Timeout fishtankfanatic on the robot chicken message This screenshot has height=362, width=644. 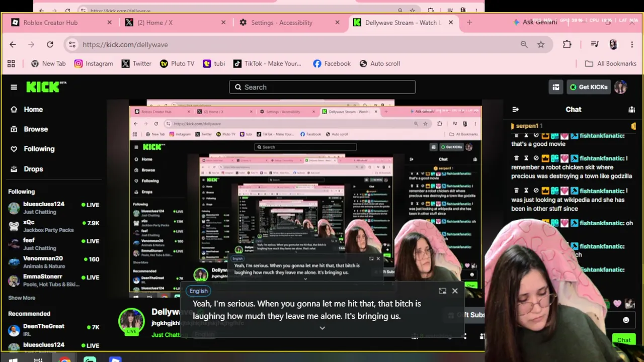click(x=526, y=158)
